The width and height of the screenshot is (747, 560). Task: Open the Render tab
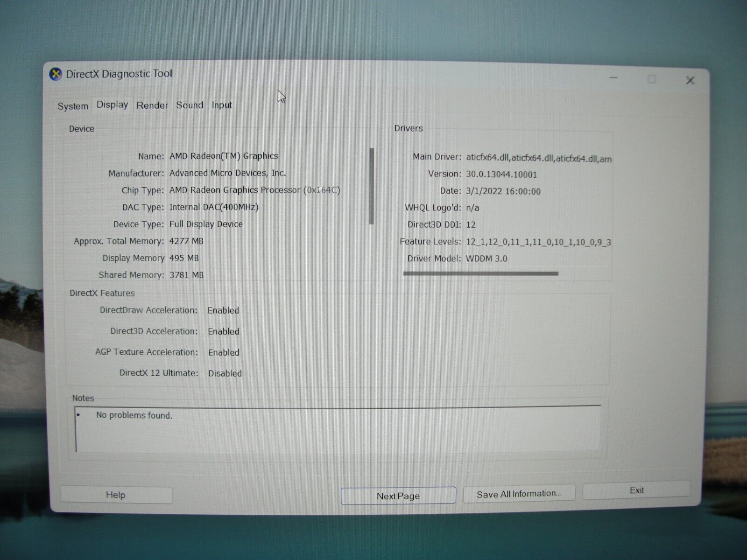pyautogui.click(x=152, y=105)
